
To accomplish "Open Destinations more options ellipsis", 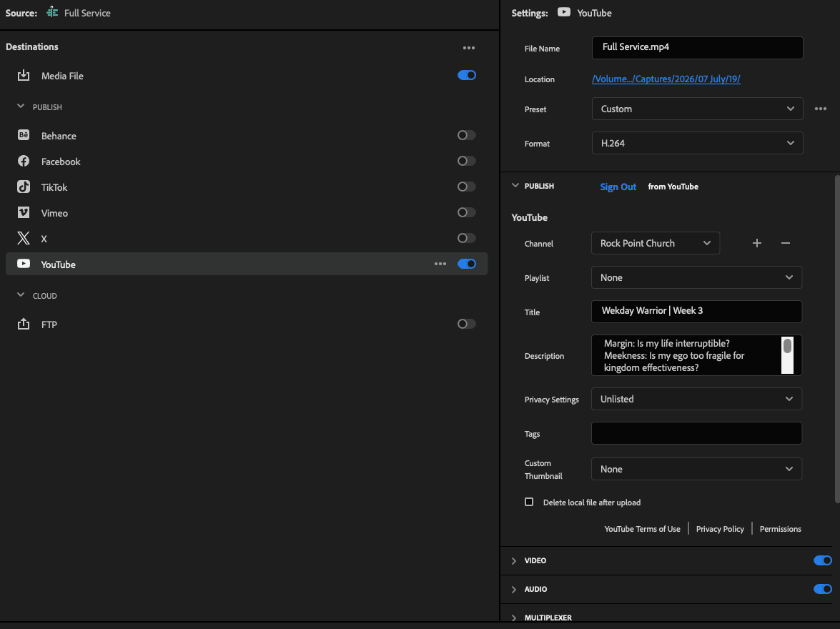I will click(x=469, y=48).
